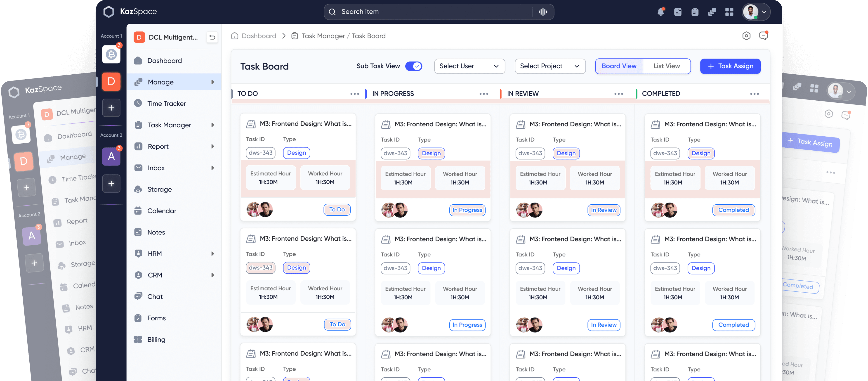Open TO DO column options menu
This screenshot has height=381, width=868.
click(354, 94)
